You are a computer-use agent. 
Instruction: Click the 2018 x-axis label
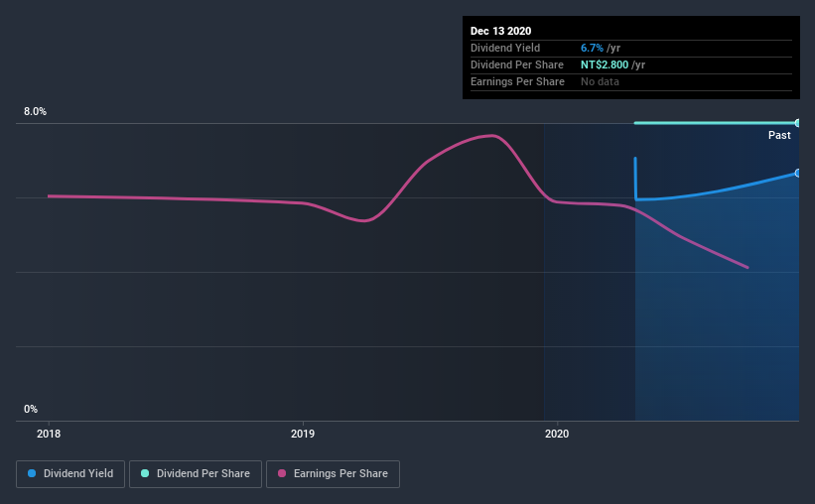49,434
